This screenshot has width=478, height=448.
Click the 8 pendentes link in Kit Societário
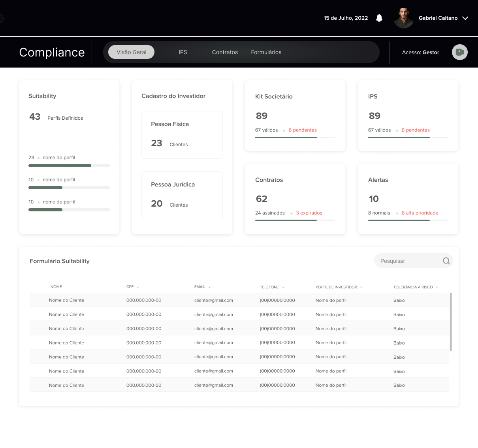click(x=303, y=130)
